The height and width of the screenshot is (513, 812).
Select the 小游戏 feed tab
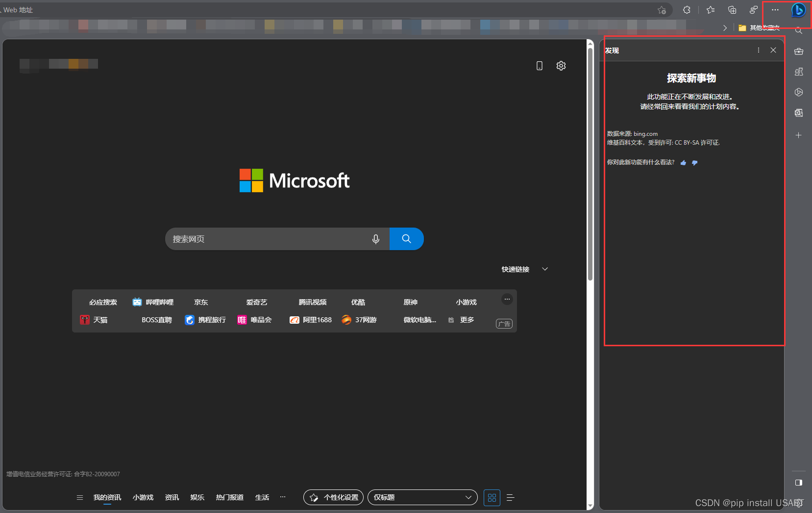(143, 497)
